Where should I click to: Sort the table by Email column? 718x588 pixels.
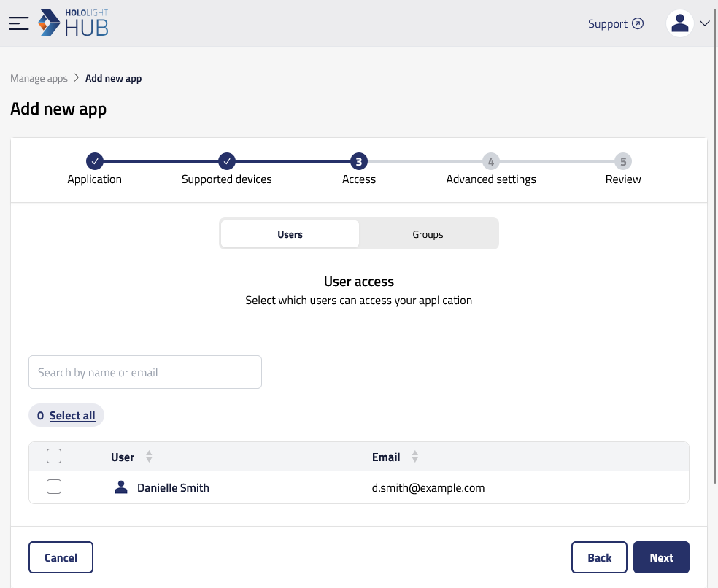click(415, 457)
